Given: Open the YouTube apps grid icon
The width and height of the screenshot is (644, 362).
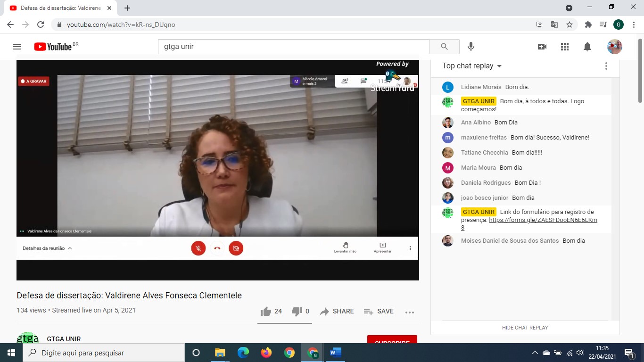Looking at the screenshot, I should coord(565,47).
